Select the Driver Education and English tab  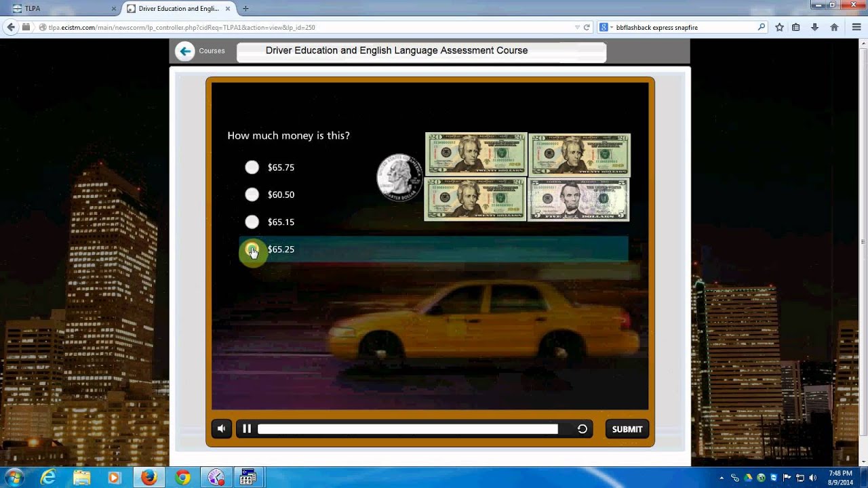click(x=180, y=8)
